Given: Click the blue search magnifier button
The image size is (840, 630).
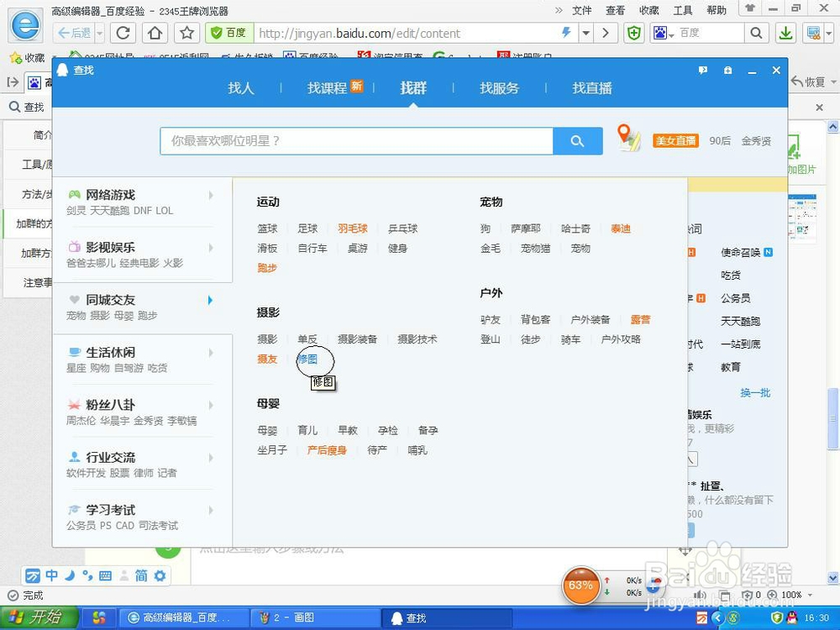Looking at the screenshot, I should point(577,141).
